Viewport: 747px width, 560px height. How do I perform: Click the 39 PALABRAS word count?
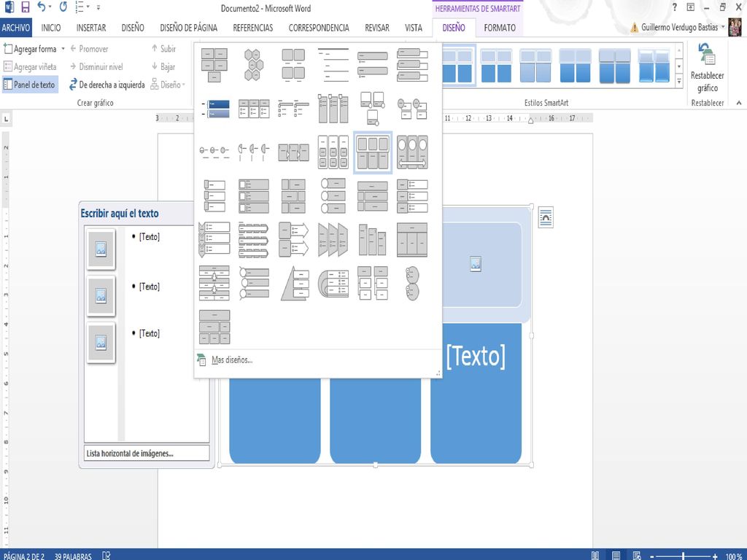73,556
